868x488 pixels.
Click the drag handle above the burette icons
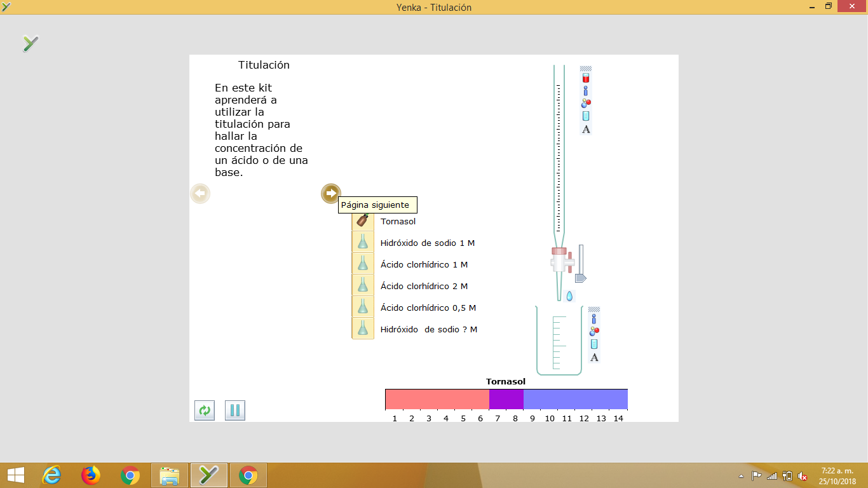point(586,69)
